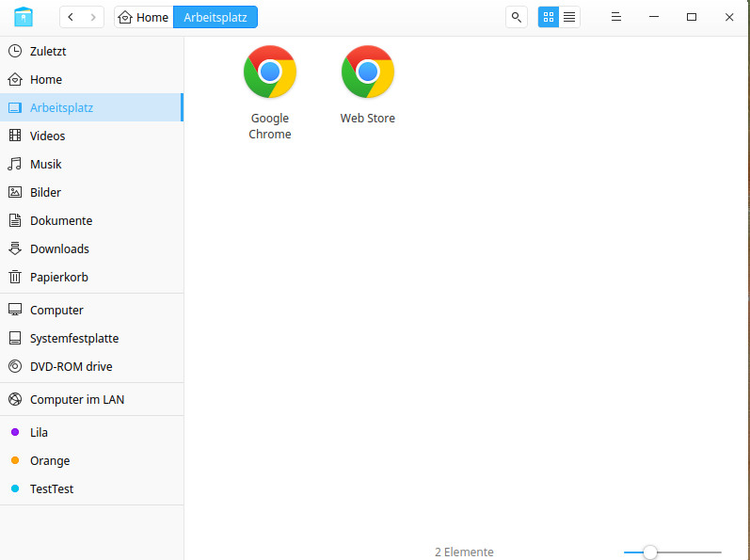750x560 pixels.
Task: Click Arbeitsplatz breadcrumb segment
Action: [215, 17]
